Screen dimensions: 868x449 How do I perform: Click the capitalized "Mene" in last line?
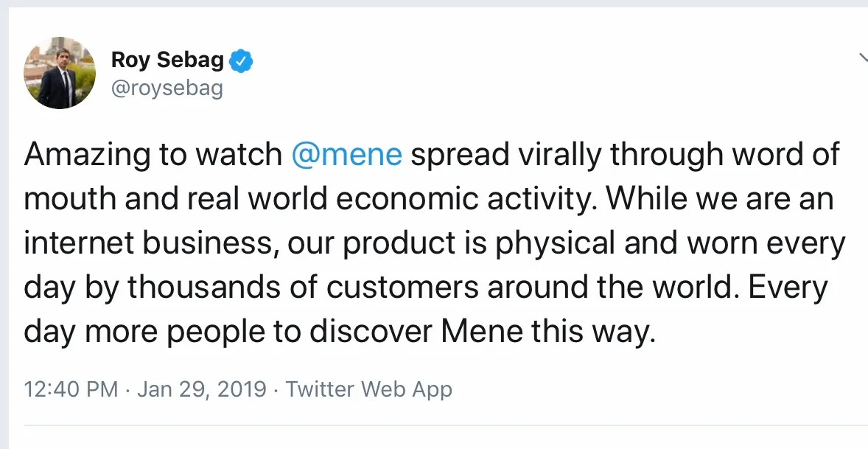click(x=482, y=332)
